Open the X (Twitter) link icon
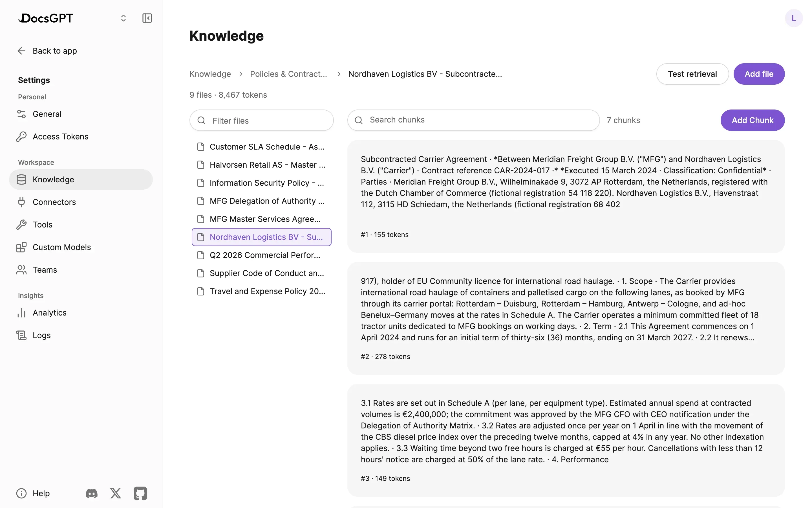 pos(116,493)
